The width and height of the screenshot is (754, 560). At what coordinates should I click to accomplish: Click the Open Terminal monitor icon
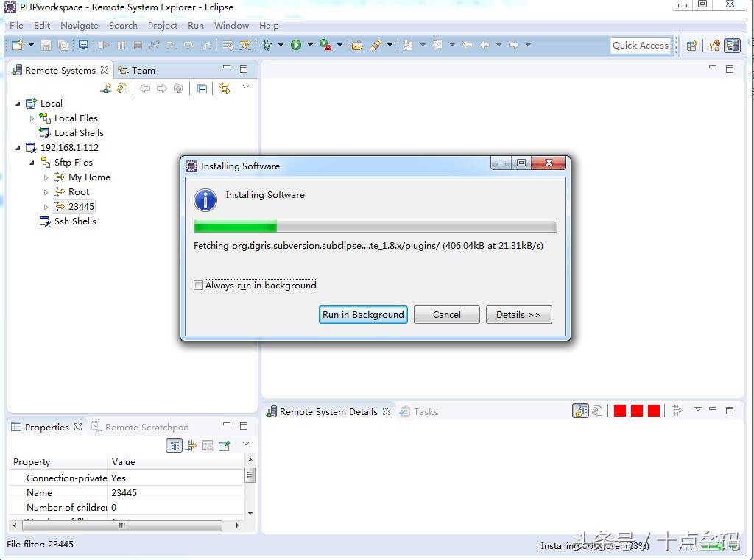pos(84,45)
